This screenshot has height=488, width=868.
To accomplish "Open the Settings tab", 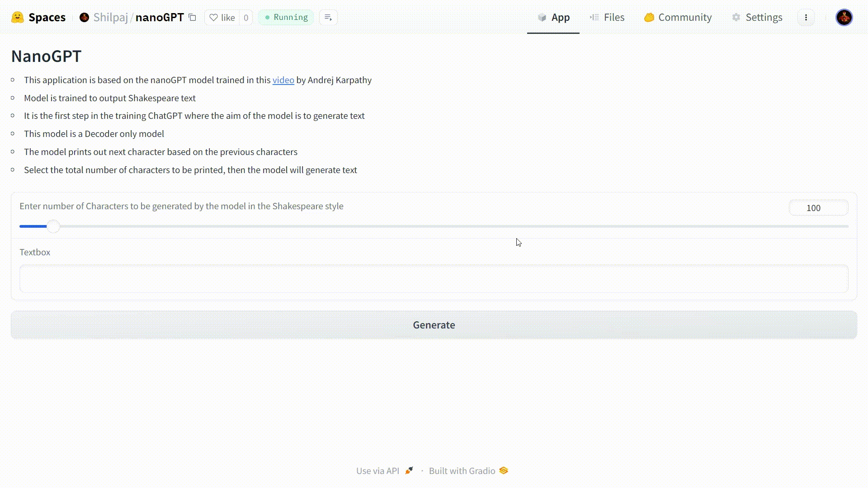I will [x=757, y=17].
